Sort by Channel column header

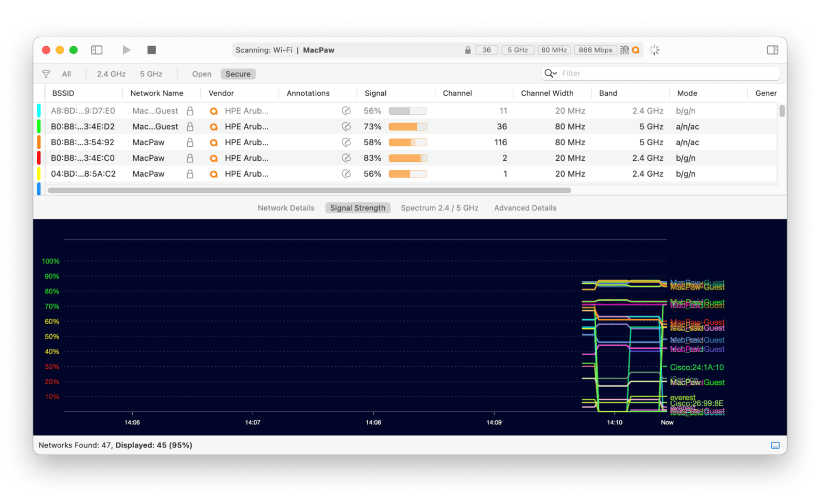[x=457, y=93]
